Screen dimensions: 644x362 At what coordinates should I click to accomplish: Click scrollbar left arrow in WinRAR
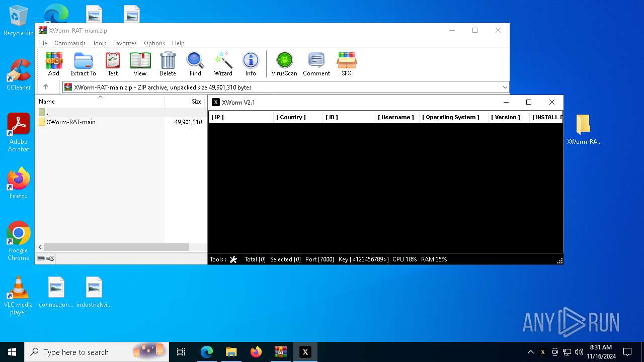pos(40,247)
